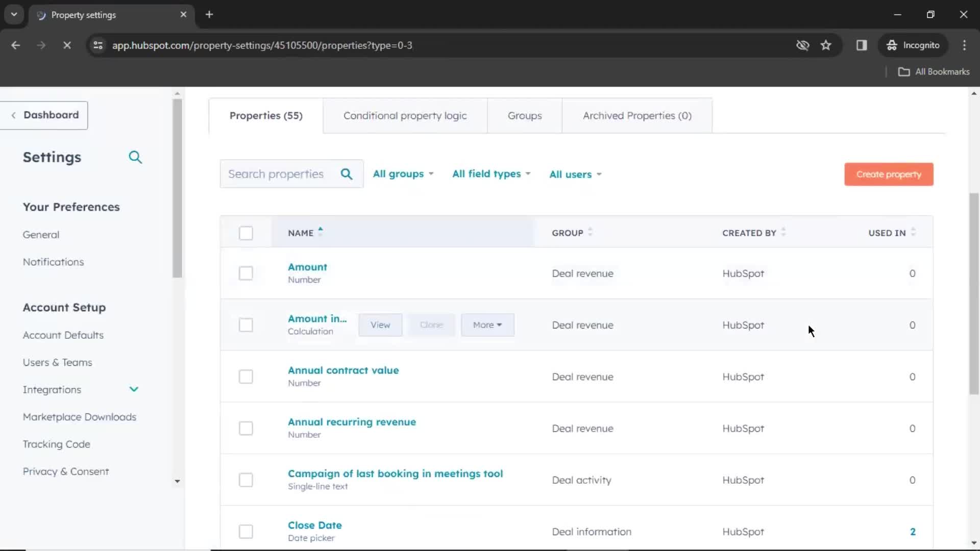This screenshot has width=980, height=551.
Task: Open General preferences in sidebar
Action: coord(41,235)
